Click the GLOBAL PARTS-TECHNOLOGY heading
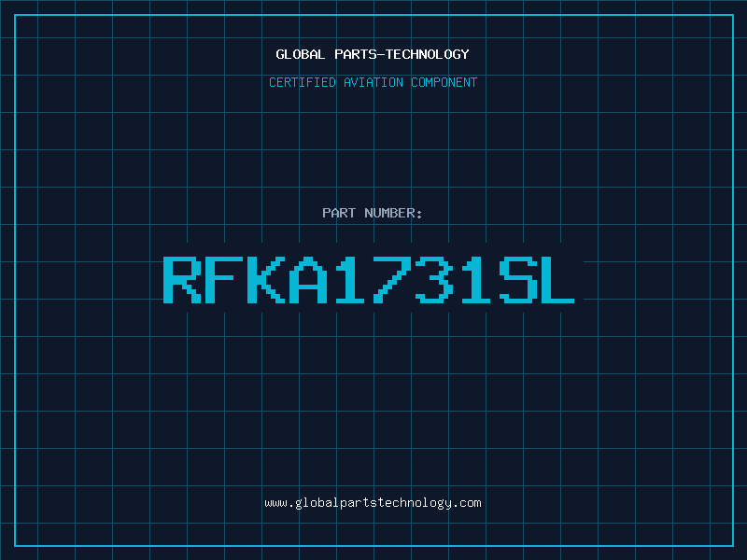 373,54
